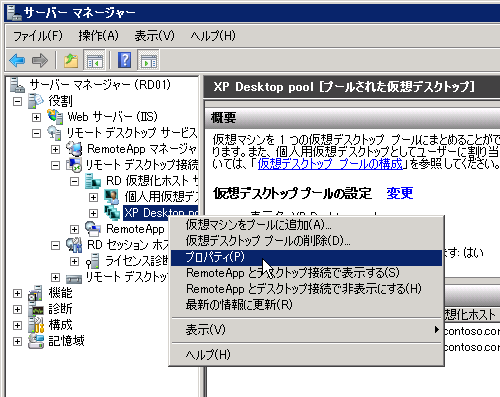Select the Web サーバー (IIS) role icon
The height and width of the screenshot is (397, 500).
(x=55, y=117)
